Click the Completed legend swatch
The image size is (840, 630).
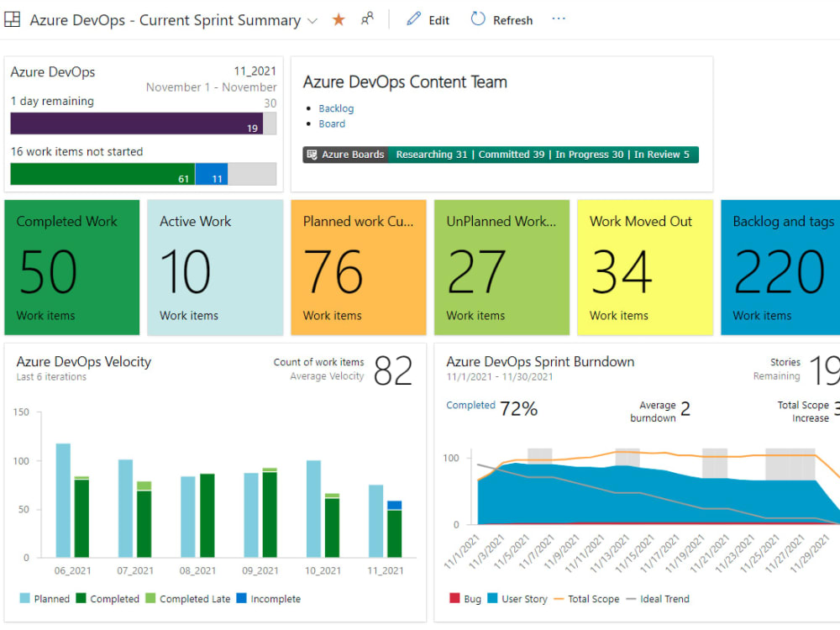click(x=81, y=598)
